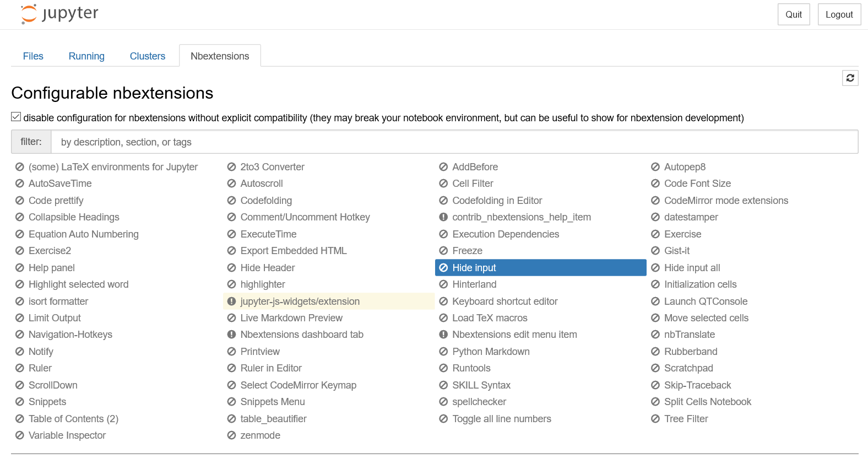This screenshot has width=868, height=458.
Task: Click the disabled icon beside datestamper
Action: (x=655, y=217)
